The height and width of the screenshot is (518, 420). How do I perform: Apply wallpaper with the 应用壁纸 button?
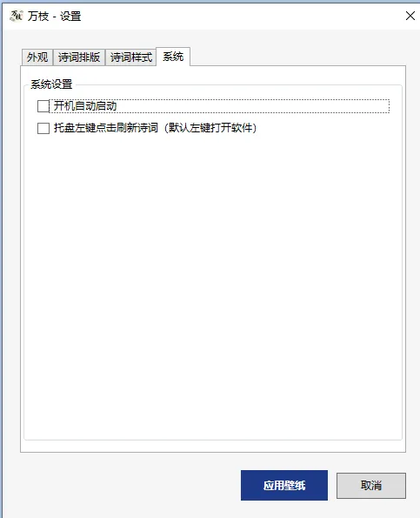[284, 485]
